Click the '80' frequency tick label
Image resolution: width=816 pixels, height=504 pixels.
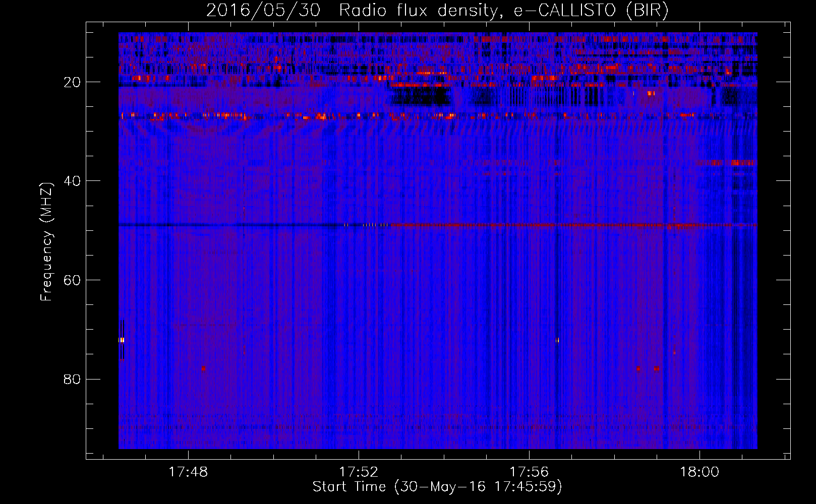(72, 379)
